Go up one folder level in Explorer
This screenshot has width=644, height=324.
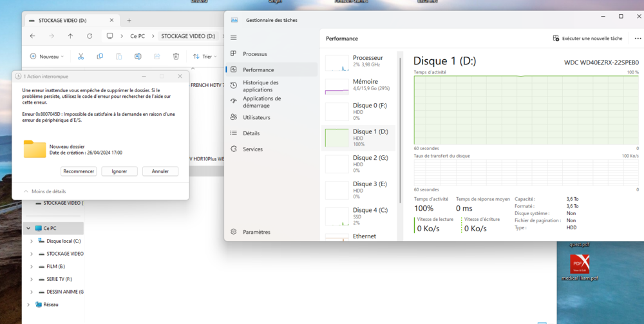coord(70,36)
